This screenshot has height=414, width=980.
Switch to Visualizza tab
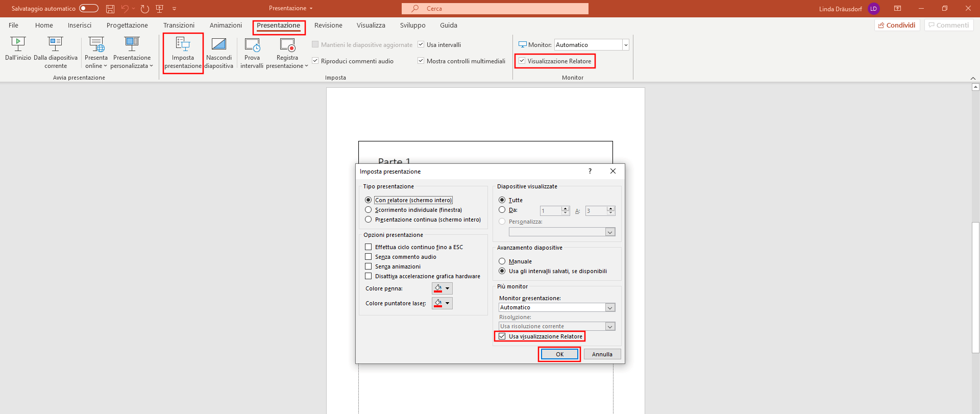(371, 25)
